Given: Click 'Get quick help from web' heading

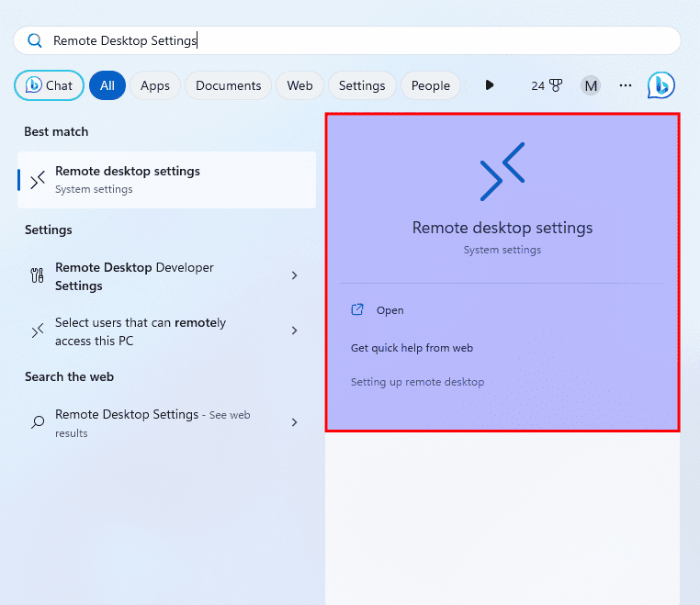Looking at the screenshot, I should pyautogui.click(x=412, y=348).
